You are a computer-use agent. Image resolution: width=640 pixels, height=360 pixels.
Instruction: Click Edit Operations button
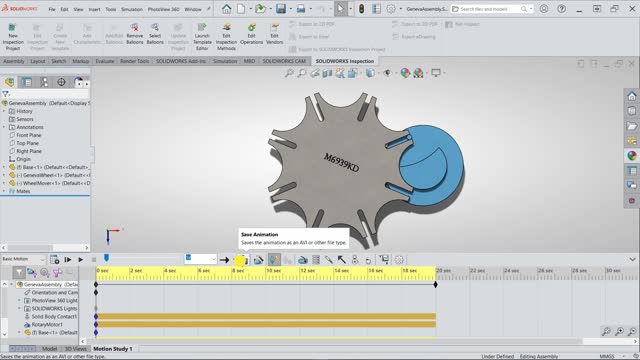[x=251, y=34]
